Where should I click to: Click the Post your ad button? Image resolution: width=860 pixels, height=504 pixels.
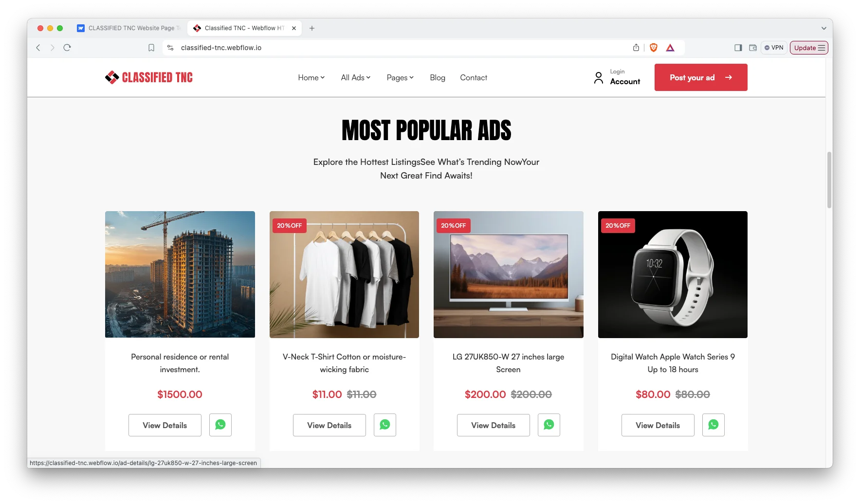[701, 77]
